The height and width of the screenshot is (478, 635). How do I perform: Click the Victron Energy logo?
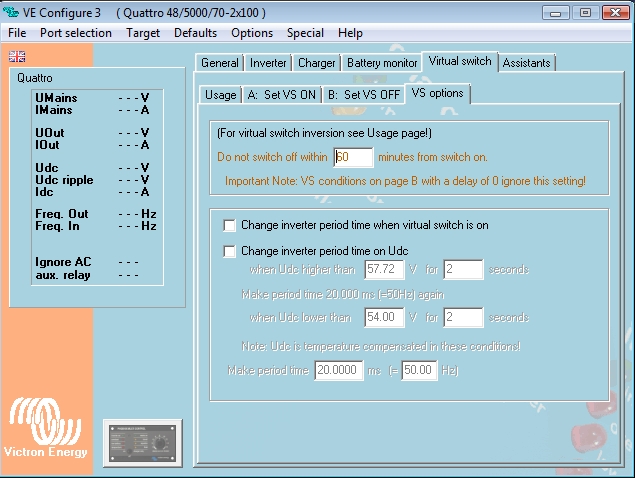[45, 428]
